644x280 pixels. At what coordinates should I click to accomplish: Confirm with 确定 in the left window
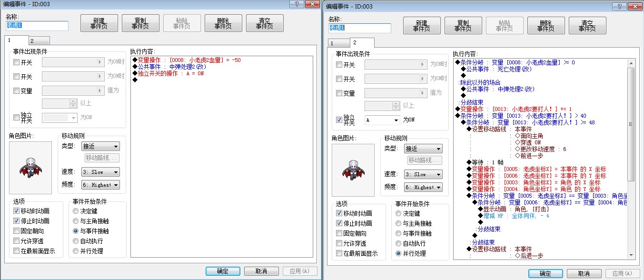pos(223,271)
